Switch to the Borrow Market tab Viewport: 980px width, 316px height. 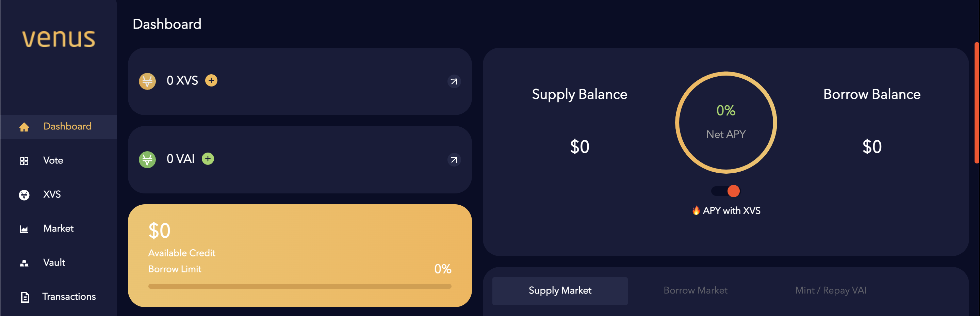point(695,290)
